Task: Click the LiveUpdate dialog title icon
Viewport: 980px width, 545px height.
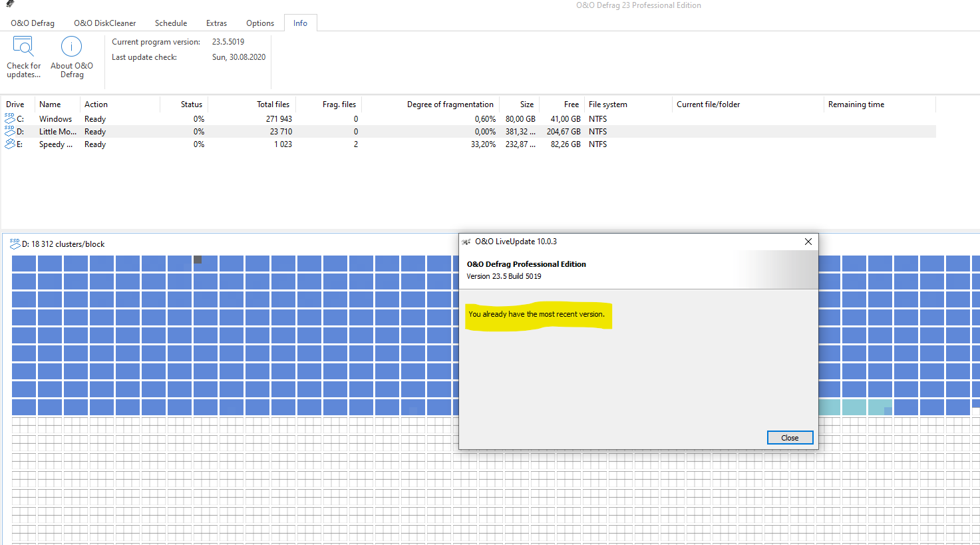Action: click(466, 242)
